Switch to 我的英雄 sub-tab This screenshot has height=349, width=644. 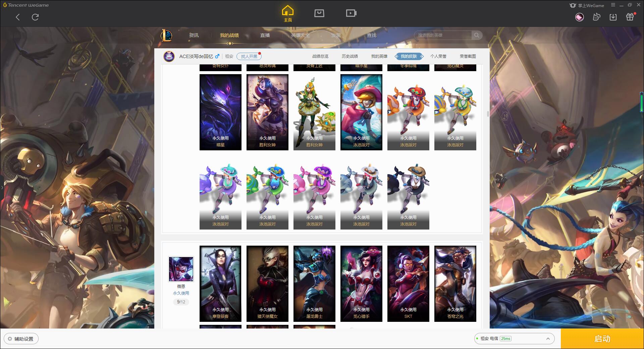[379, 56]
